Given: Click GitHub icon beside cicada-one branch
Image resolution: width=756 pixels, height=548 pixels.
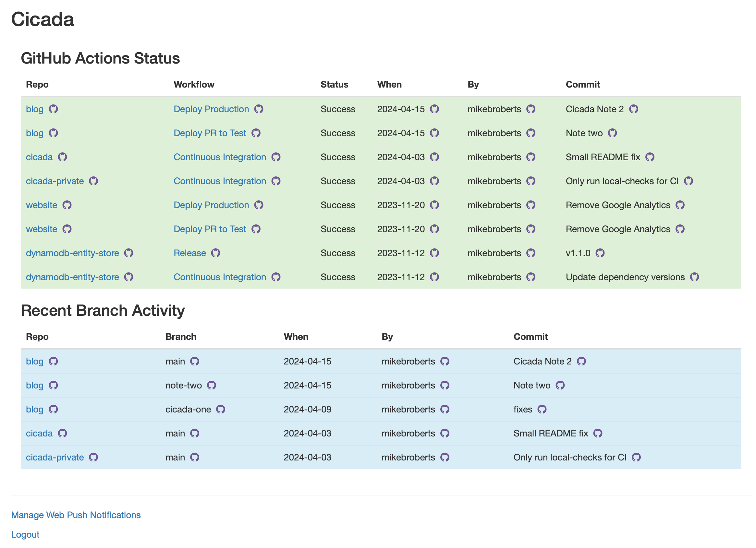Looking at the screenshot, I should tap(221, 409).
